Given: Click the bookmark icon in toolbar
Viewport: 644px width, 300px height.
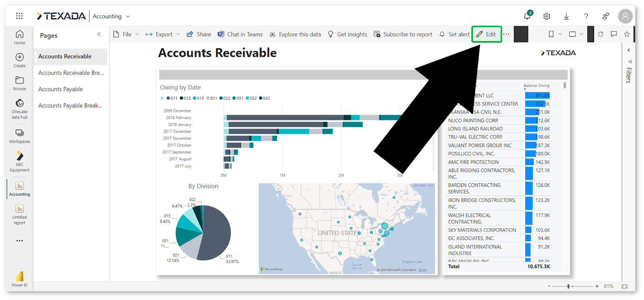Looking at the screenshot, I should point(551,34).
